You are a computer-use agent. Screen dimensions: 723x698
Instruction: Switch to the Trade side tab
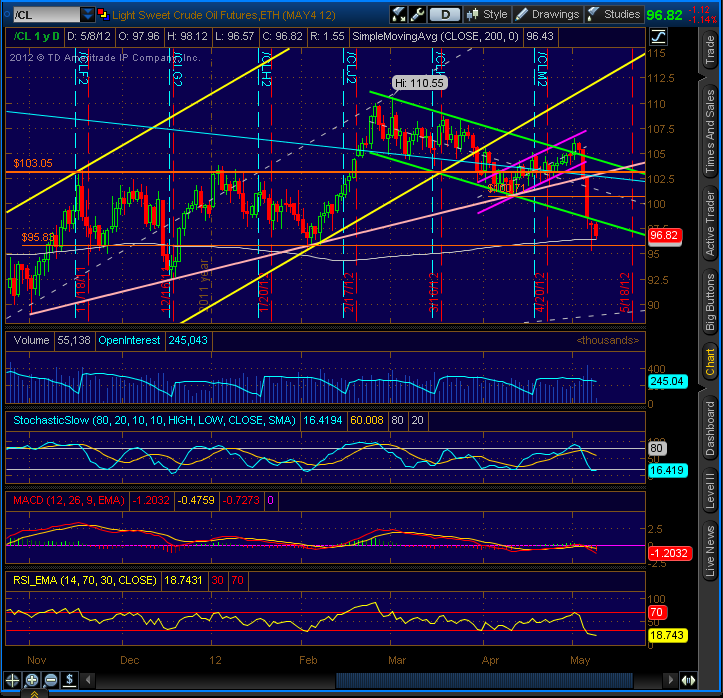710,50
